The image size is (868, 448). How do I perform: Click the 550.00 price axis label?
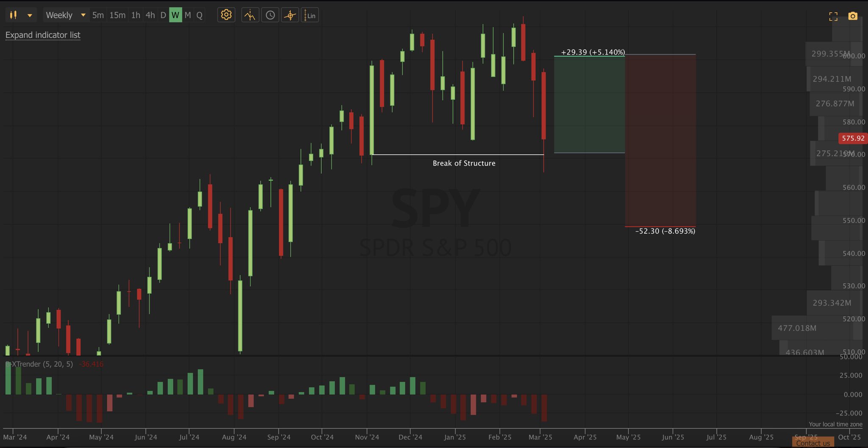pos(854,220)
